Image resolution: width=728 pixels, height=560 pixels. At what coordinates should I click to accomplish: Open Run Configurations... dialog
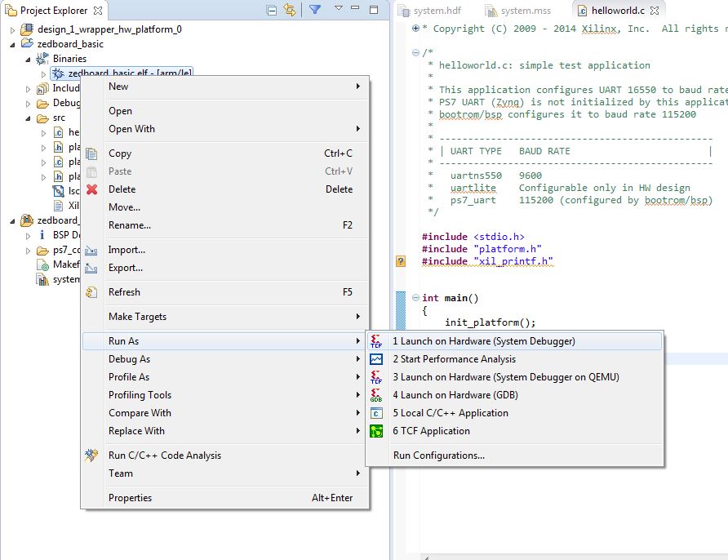pyautogui.click(x=514, y=456)
